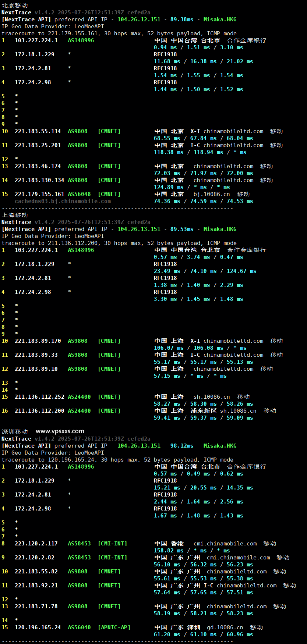Click the 上海移动 section heading

pos(15,215)
